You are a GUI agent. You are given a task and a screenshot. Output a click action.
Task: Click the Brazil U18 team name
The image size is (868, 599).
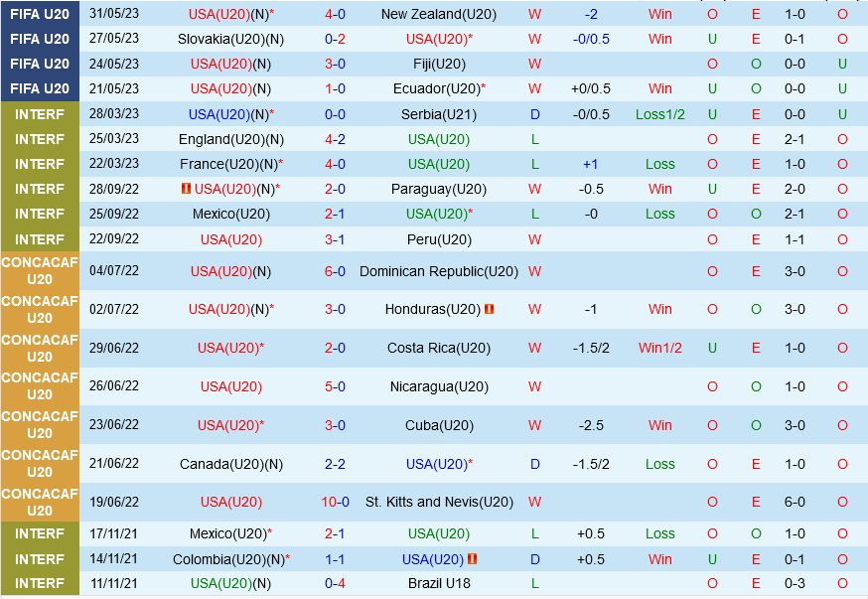coord(439,583)
